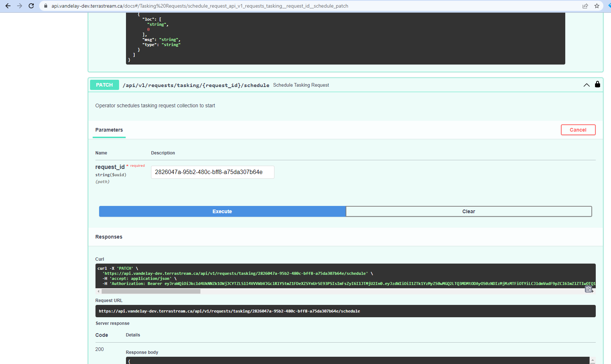This screenshot has height=364, width=611.
Task: Click the request_id parameter name
Action: (110, 167)
